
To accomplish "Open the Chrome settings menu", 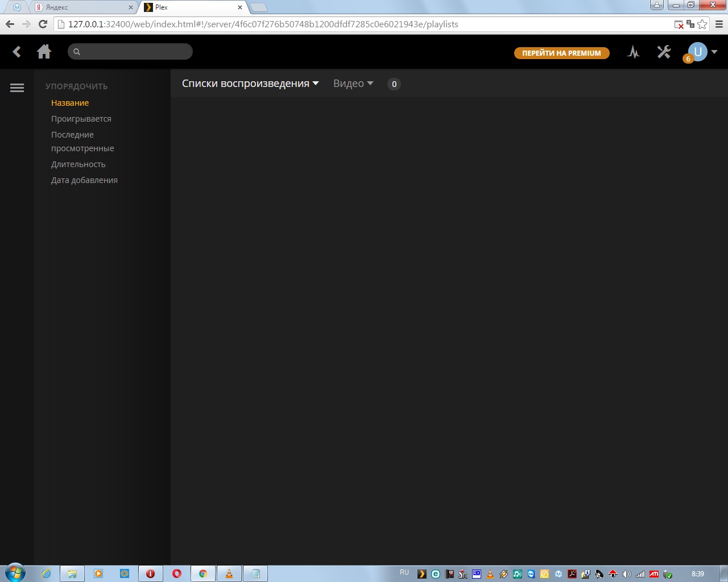I will point(718,24).
